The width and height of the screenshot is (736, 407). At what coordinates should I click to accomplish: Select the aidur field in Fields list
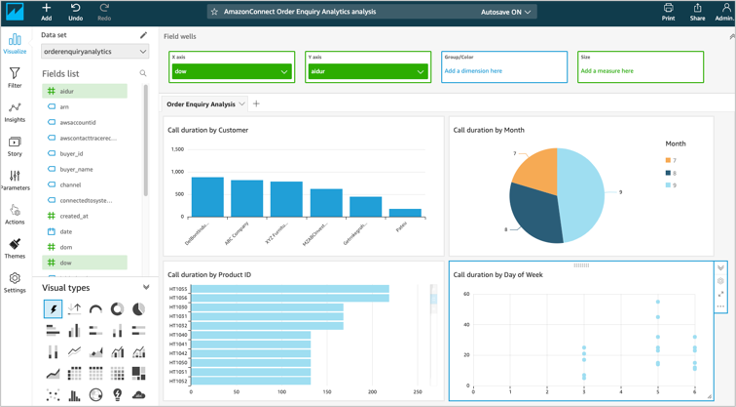(x=84, y=91)
